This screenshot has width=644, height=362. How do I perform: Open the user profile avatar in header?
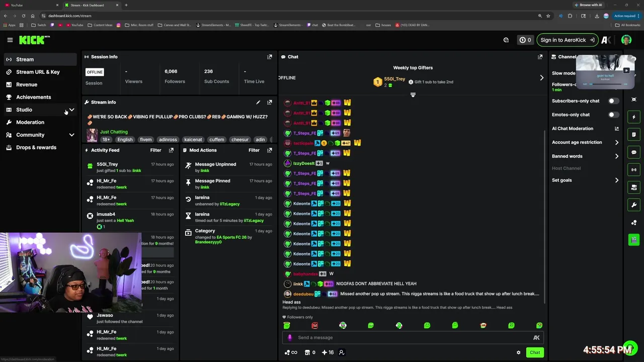pyautogui.click(x=626, y=40)
